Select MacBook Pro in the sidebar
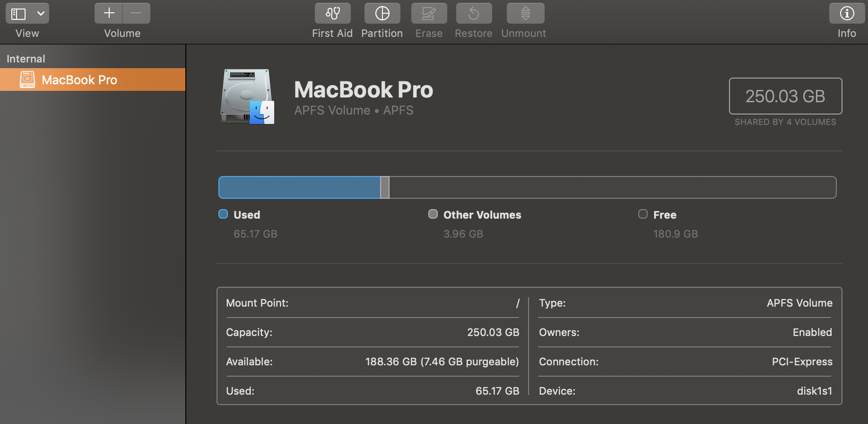Viewport: 868px width, 424px height. point(93,79)
